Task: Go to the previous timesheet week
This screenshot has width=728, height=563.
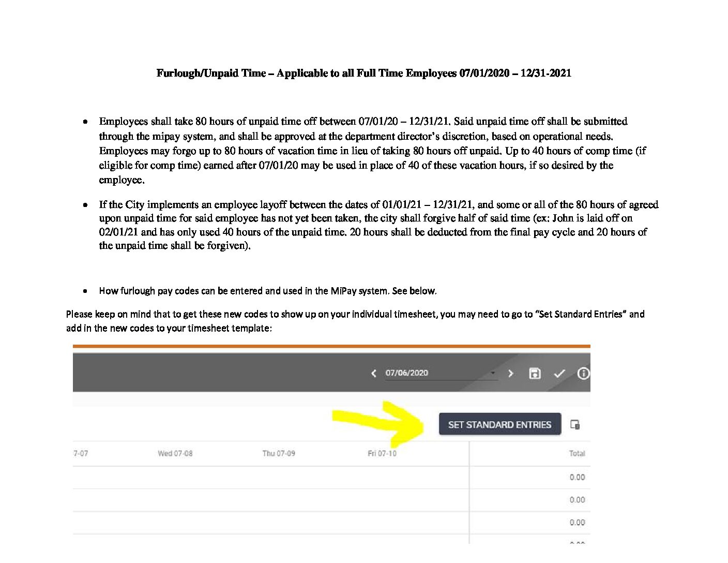Action: pyautogui.click(x=373, y=373)
